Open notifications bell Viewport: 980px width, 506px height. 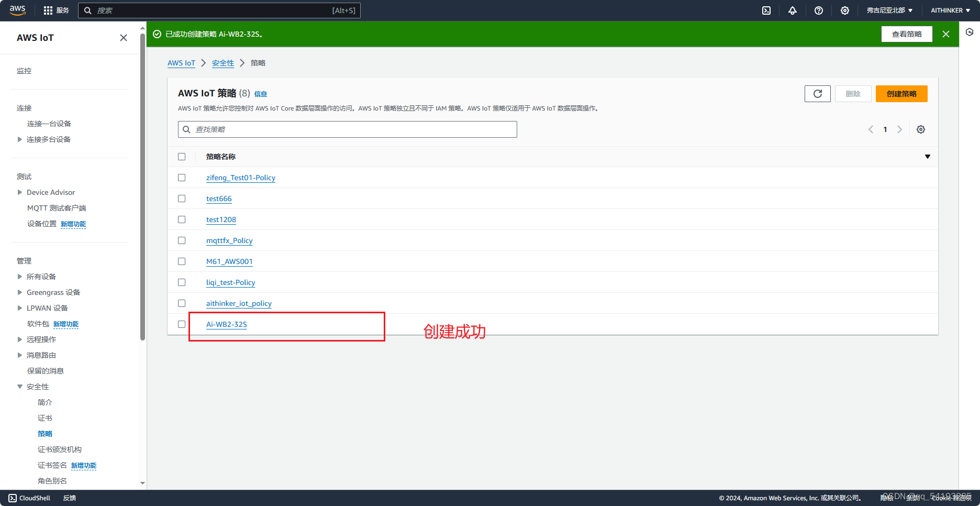point(793,10)
